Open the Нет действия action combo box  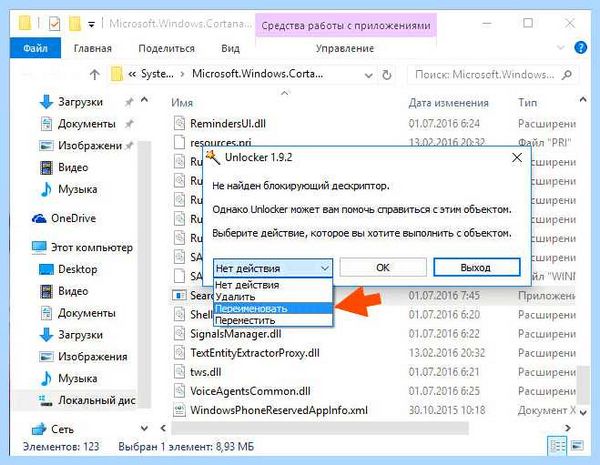point(273,268)
